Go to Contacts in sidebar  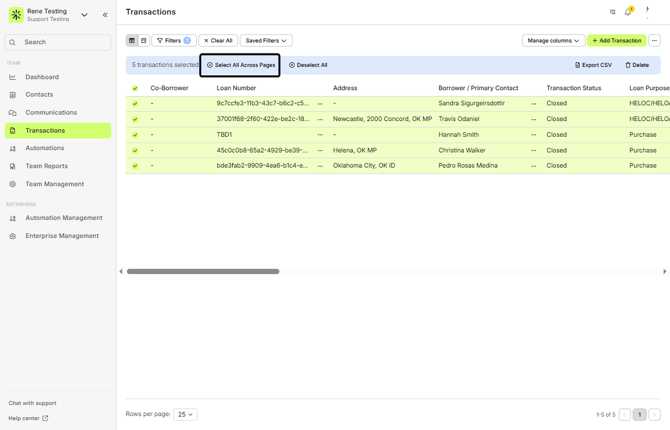[x=58, y=94]
